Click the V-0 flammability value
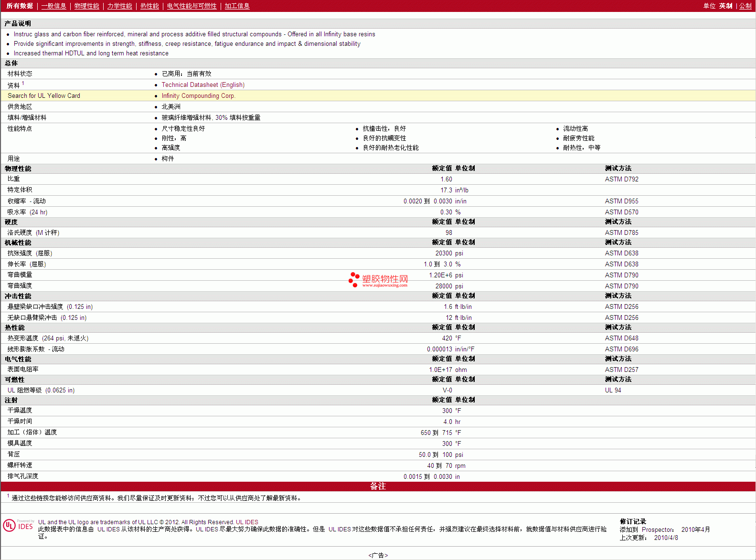 (447, 390)
